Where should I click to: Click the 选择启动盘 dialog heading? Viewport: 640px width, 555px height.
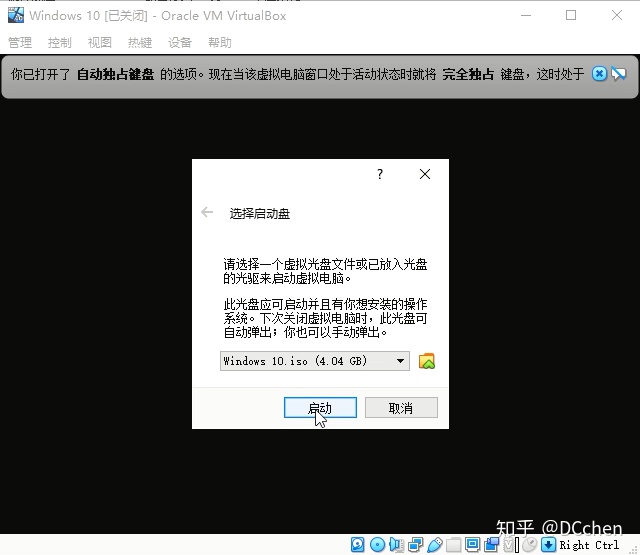point(260,213)
